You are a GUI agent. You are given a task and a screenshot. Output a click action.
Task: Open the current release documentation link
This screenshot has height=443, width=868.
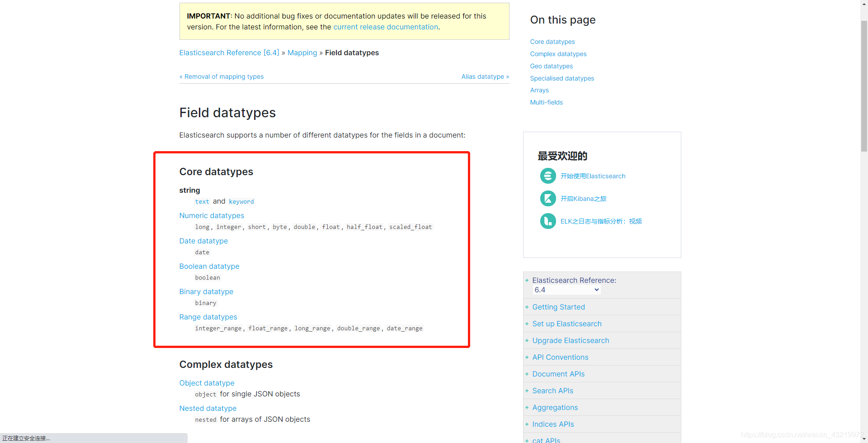pos(386,27)
